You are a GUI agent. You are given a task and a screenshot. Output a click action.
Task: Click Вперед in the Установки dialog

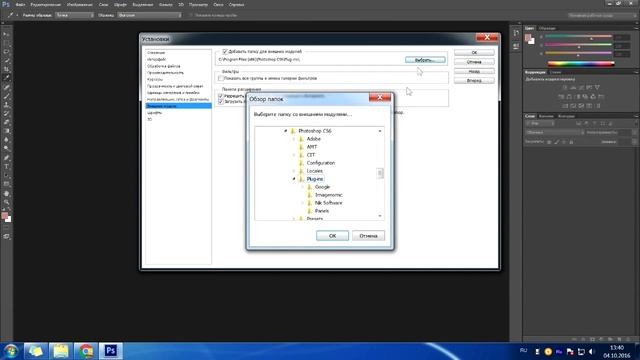point(474,81)
